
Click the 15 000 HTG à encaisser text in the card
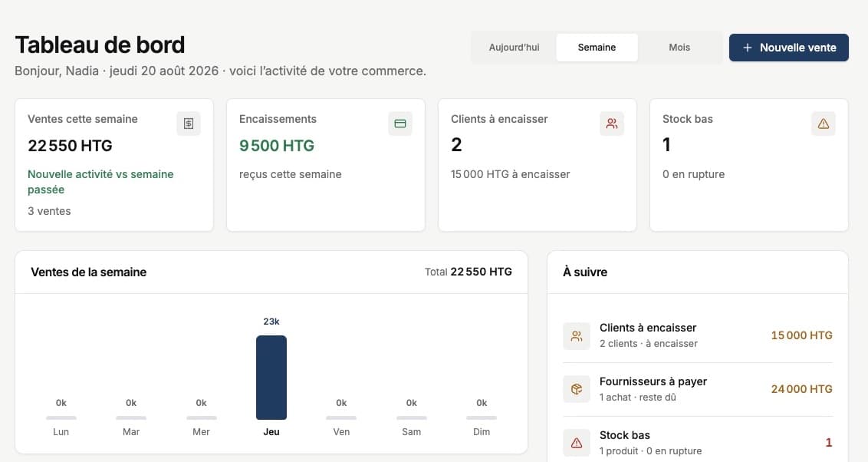coord(511,174)
